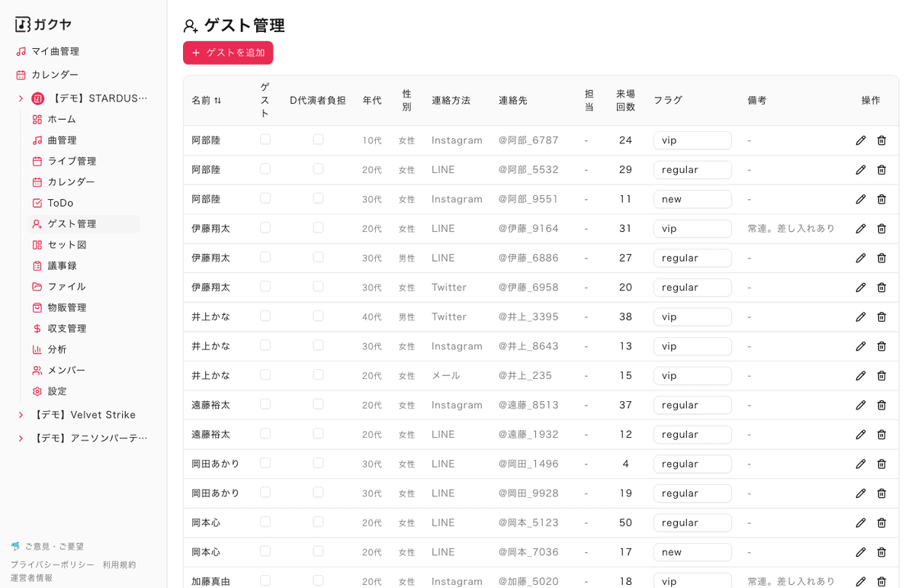Click trash delete icon for @阿部_5532 row
915x588 pixels.
881,169
